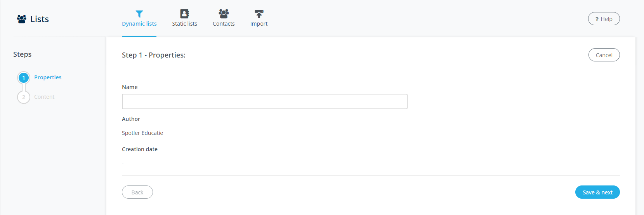Screen dimensions: 644x215
Task: Click the Back button
Action: tap(137, 192)
